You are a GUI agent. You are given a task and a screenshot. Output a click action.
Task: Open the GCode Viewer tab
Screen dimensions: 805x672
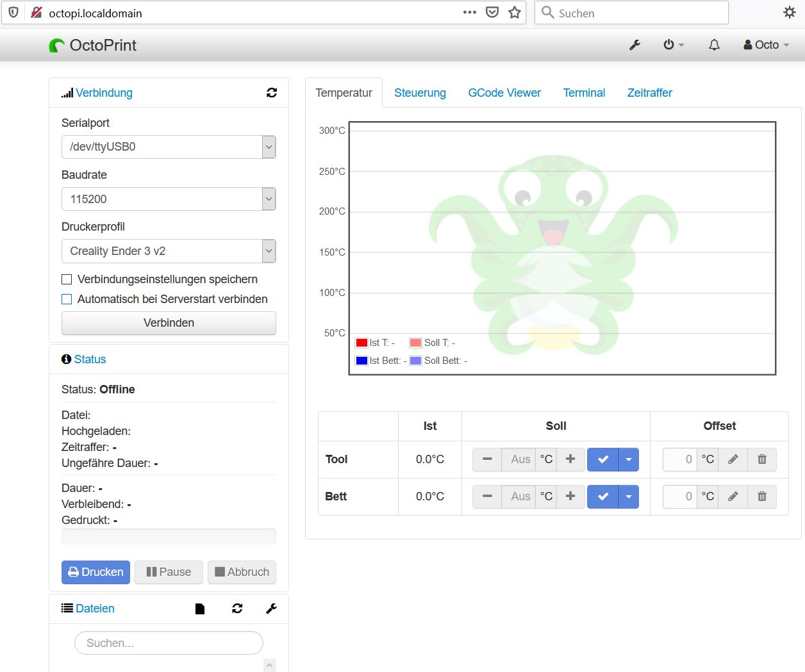tap(504, 93)
